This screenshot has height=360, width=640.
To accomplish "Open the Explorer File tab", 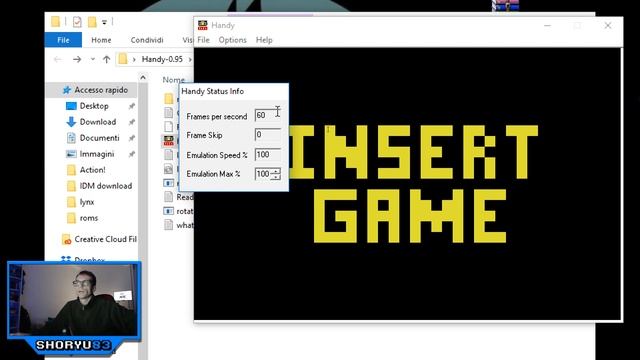I will 63,40.
